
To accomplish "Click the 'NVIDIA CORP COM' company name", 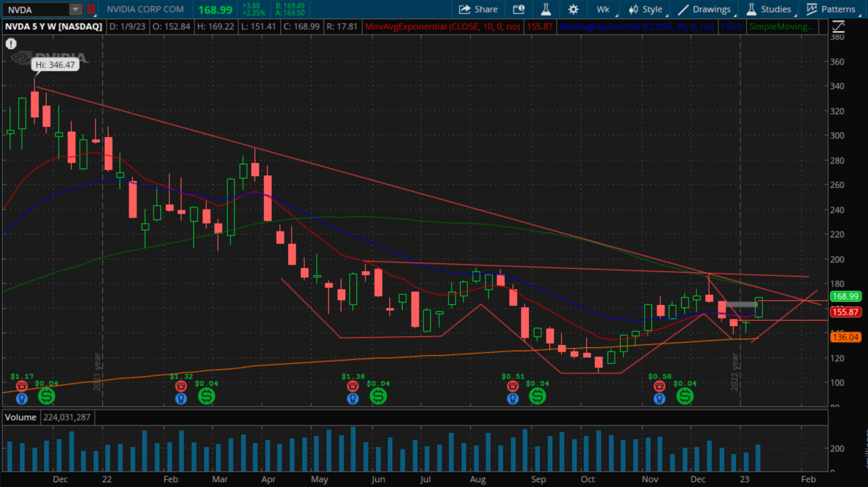I will pos(145,9).
